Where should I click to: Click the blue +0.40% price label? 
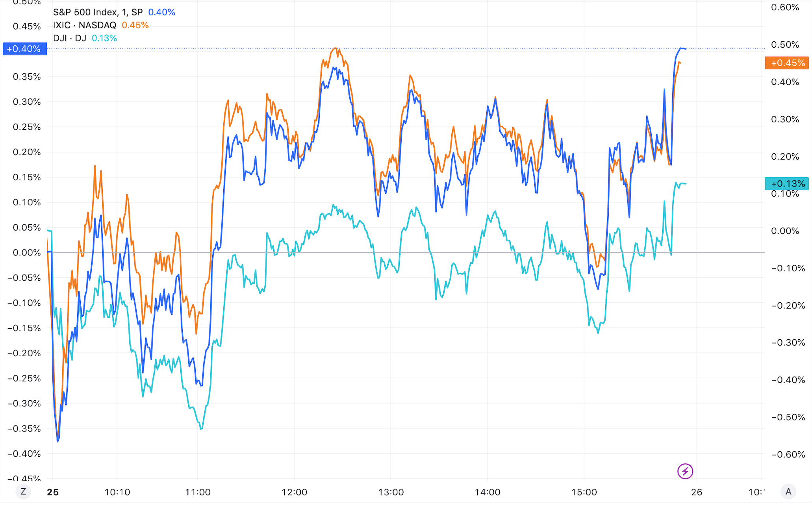click(24, 49)
